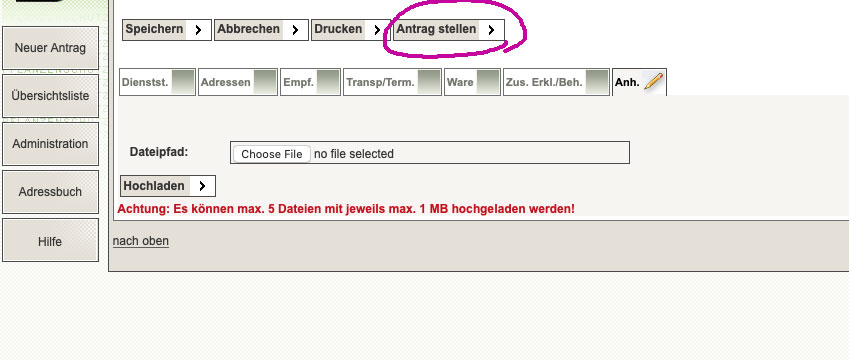849x360 pixels.
Task: Open the Empf. tab
Action: [x=310, y=82]
